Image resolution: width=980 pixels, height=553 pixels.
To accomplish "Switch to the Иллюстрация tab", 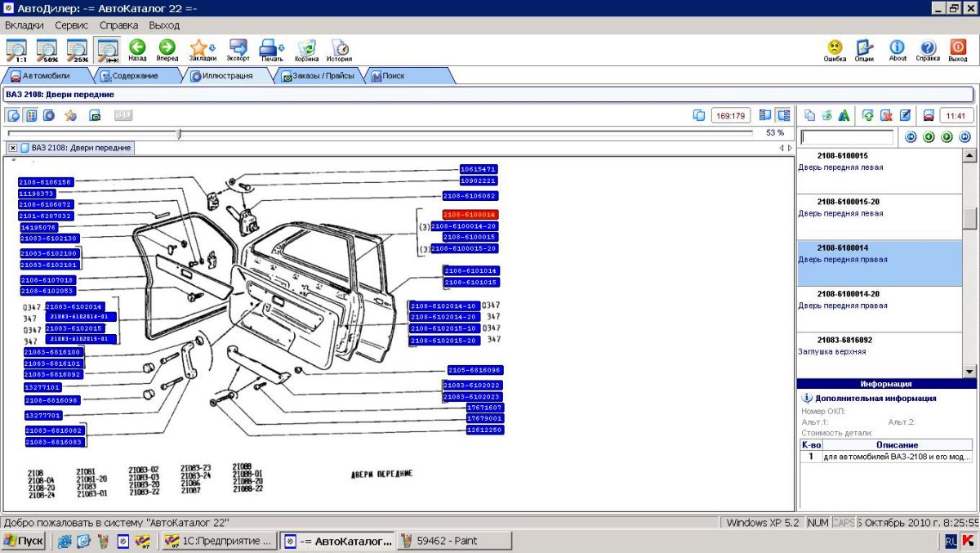I will click(x=226, y=75).
